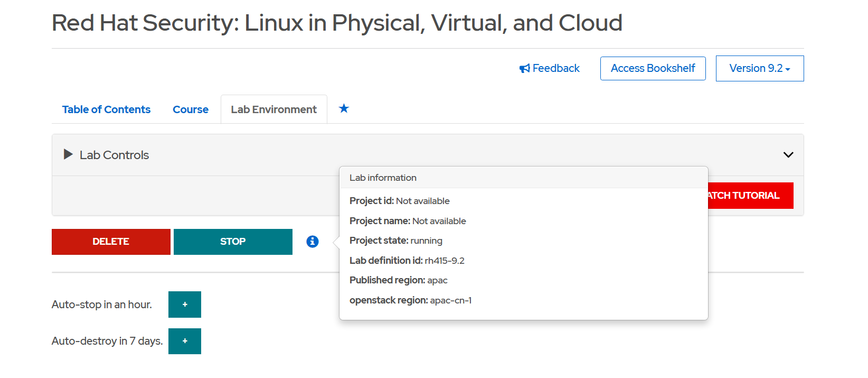Click the megaphone Feedback icon
This screenshot has height=378, width=868.
(x=524, y=69)
